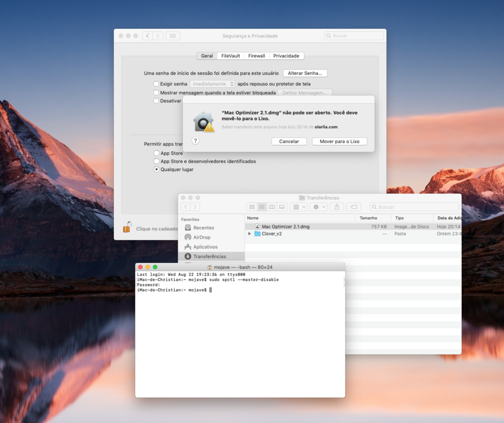The height and width of the screenshot is (423, 504).
Task: Switch Finder to column view
Action: pyautogui.click(x=272, y=207)
